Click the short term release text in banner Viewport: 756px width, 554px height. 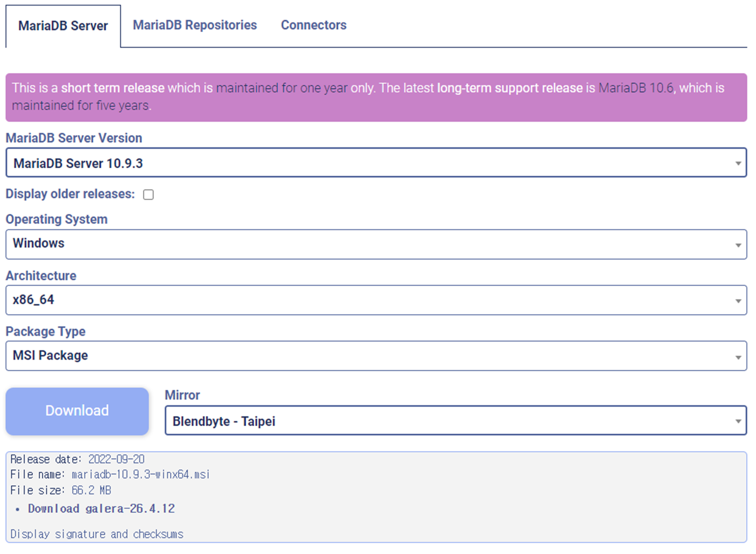tap(113, 88)
